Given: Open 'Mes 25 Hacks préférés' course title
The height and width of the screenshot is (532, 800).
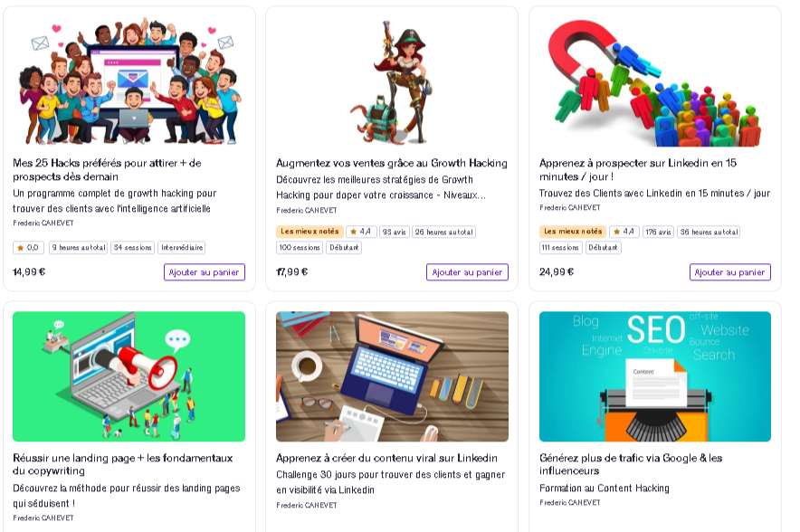Looking at the screenshot, I should (107, 170).
